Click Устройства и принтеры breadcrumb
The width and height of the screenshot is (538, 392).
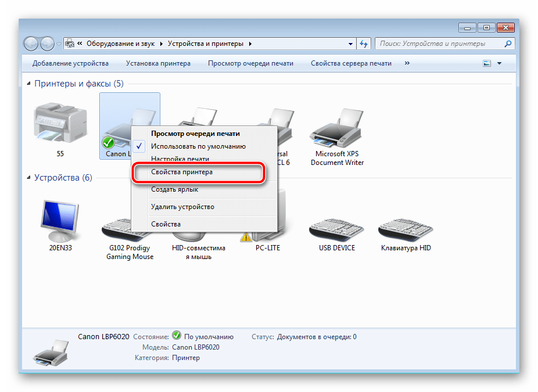pos(205,44)
